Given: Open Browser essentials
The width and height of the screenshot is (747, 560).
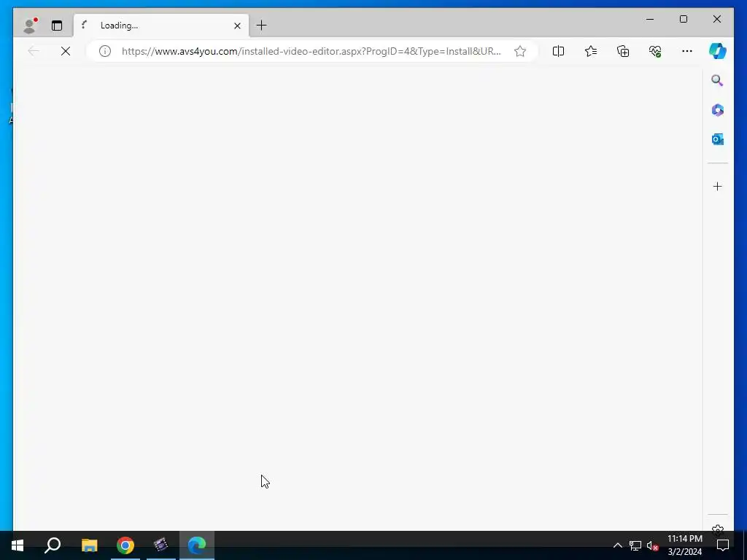Looking at the screenshot, I should (x=655, y=51).
